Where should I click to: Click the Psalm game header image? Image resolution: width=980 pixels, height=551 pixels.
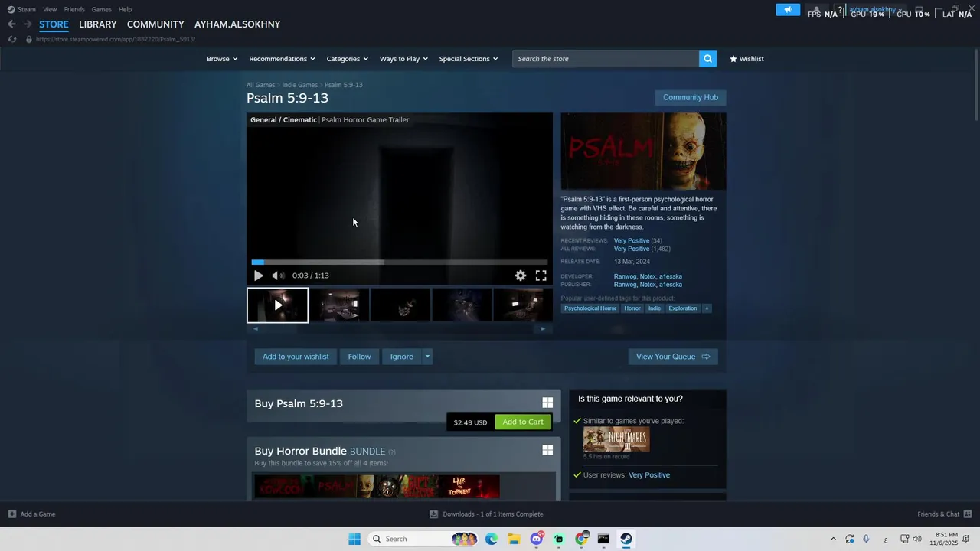tap(643, 152)
